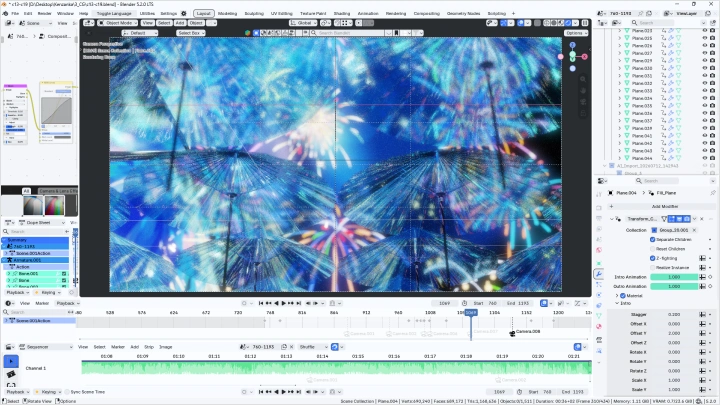Screen dimensions: 720x405
Task: Play animation in timeline transport controls
Action: tap(283, 303)
